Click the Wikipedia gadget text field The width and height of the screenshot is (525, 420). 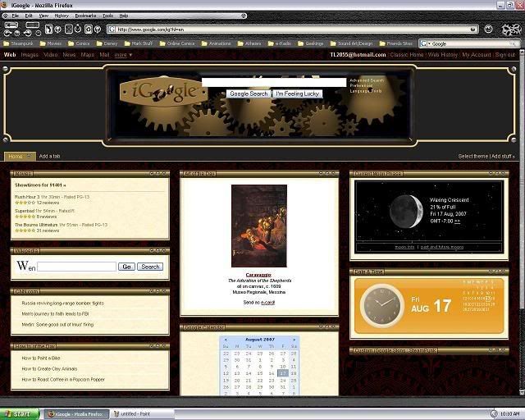click(x=77, y=267)
